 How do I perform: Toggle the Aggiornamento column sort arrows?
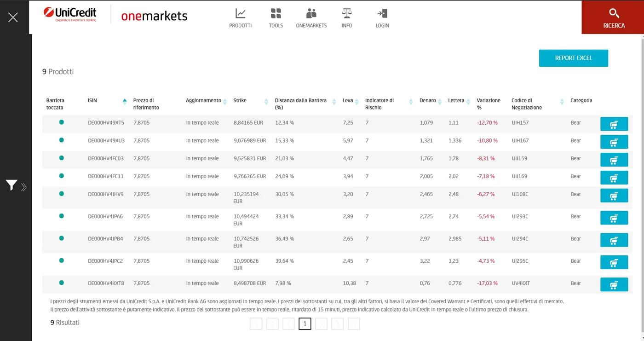click(225, 101)
